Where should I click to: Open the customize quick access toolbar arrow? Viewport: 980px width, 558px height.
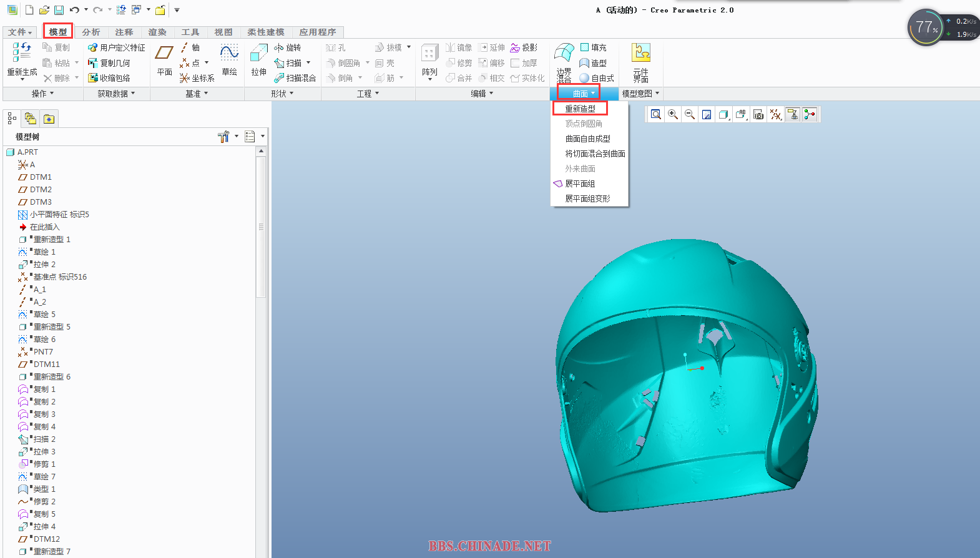pyautogui.click(x=177, y=10)
